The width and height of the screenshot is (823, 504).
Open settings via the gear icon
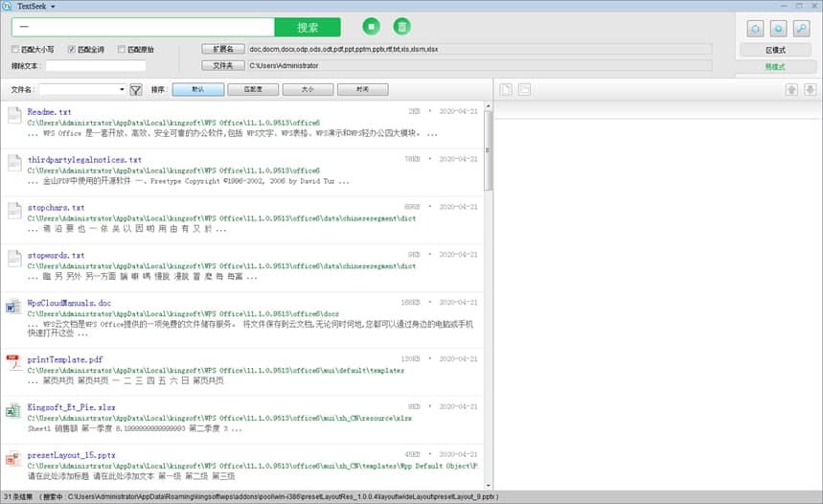click(x=778, y=28)
